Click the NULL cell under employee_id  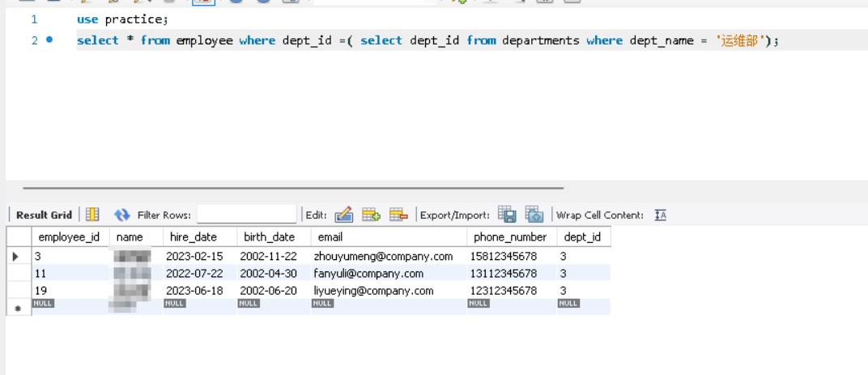43,304
